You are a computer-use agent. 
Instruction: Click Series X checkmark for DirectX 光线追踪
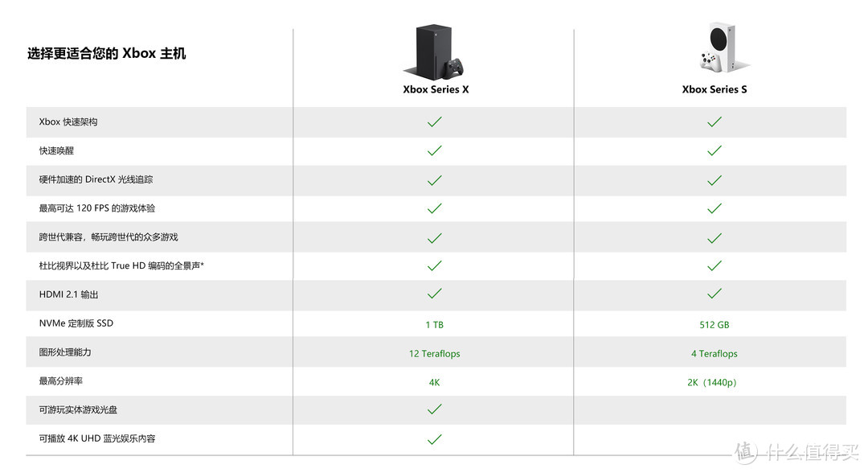click(435, 180)
